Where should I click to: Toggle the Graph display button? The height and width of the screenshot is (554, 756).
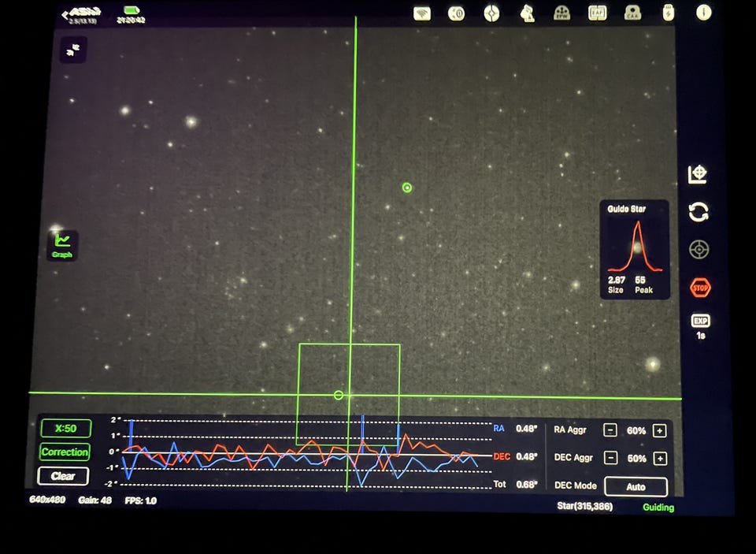[62, 245]
